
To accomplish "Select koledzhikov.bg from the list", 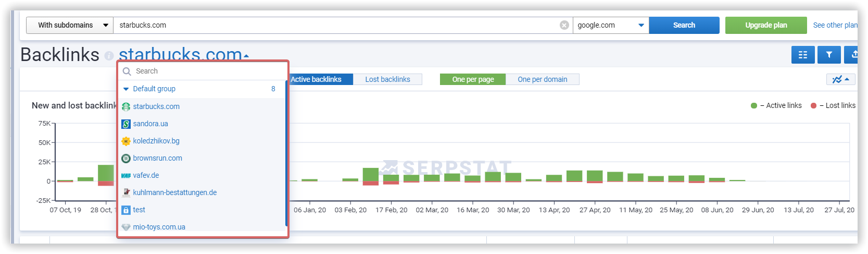I will pos(156,141).
